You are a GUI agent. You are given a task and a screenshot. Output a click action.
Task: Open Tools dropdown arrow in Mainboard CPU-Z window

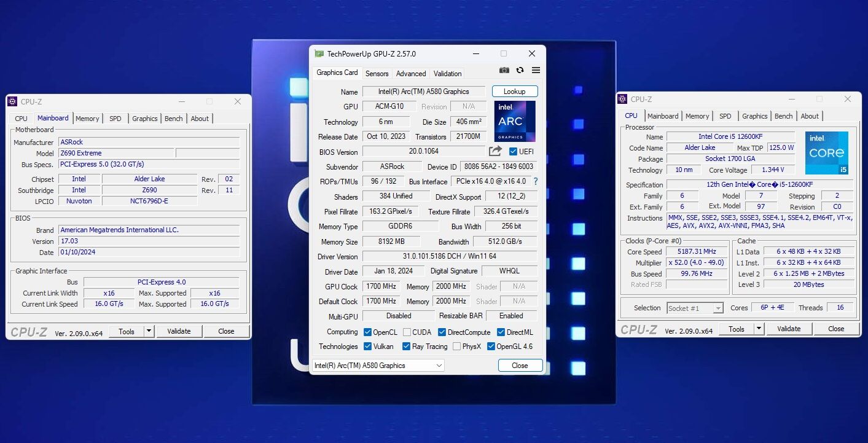click(x=149, y=331)
